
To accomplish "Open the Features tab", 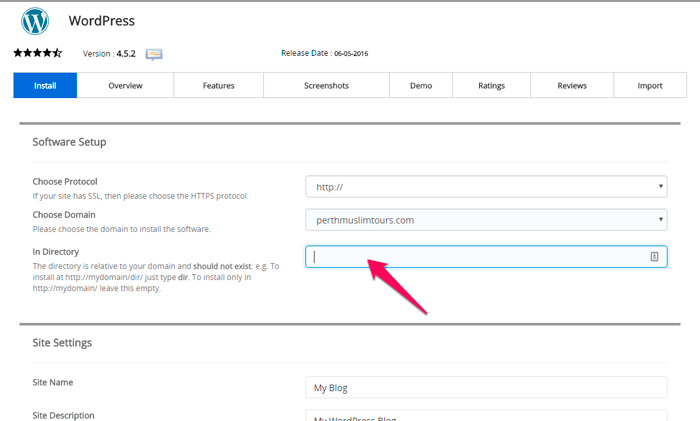I will coord(218,86).
